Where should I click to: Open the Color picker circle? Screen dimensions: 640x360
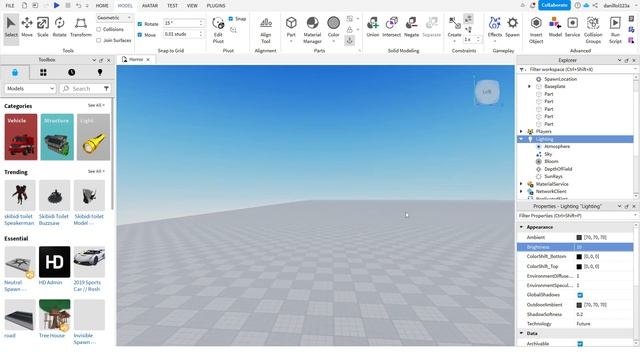click(333, 23)
